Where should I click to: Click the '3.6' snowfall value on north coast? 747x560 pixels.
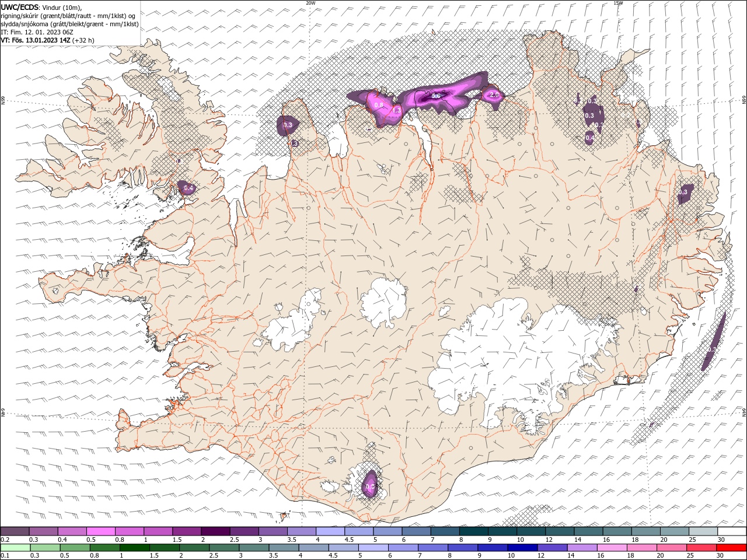coord(435,96)
